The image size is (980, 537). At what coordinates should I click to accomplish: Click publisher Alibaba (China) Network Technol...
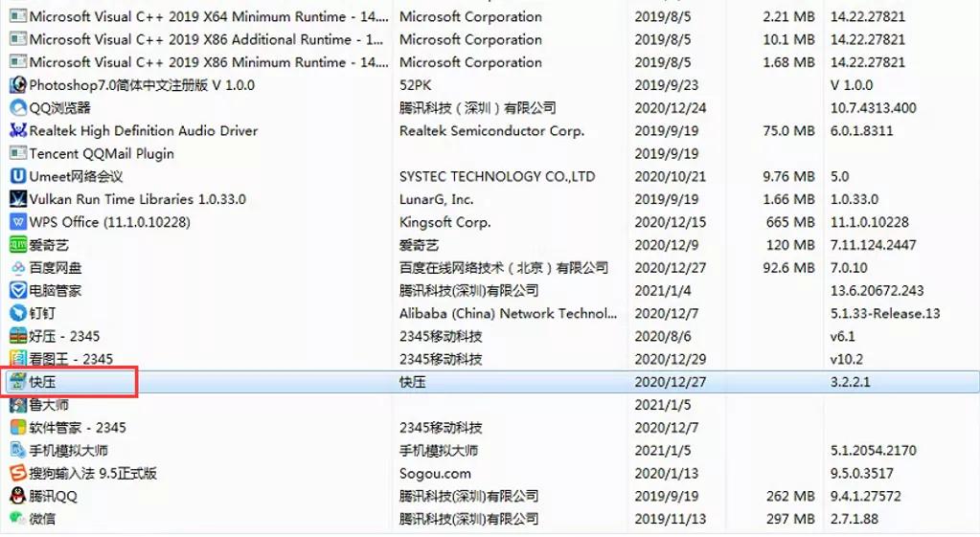[x=508, y=313]
